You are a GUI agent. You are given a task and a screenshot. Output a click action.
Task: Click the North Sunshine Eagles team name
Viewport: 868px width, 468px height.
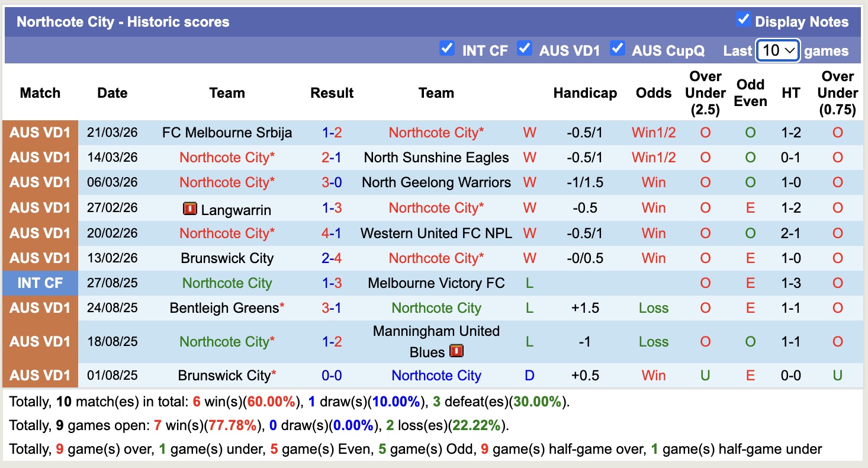pos(436,158)
